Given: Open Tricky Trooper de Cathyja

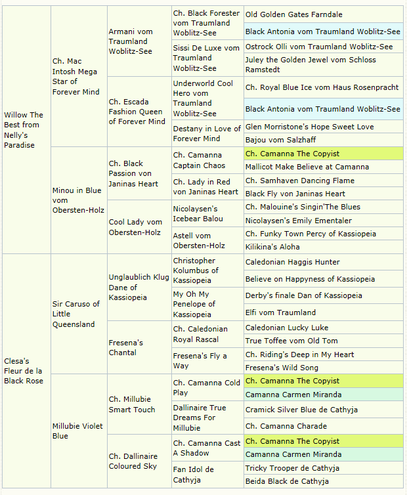Looking at the screenshot, I should (x=292, y=468).
